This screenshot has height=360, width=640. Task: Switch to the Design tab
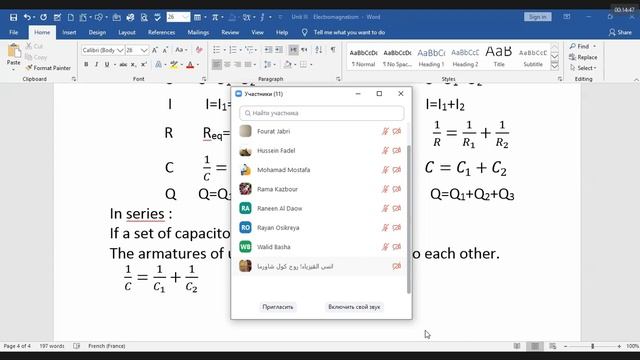tap(97, 32)
